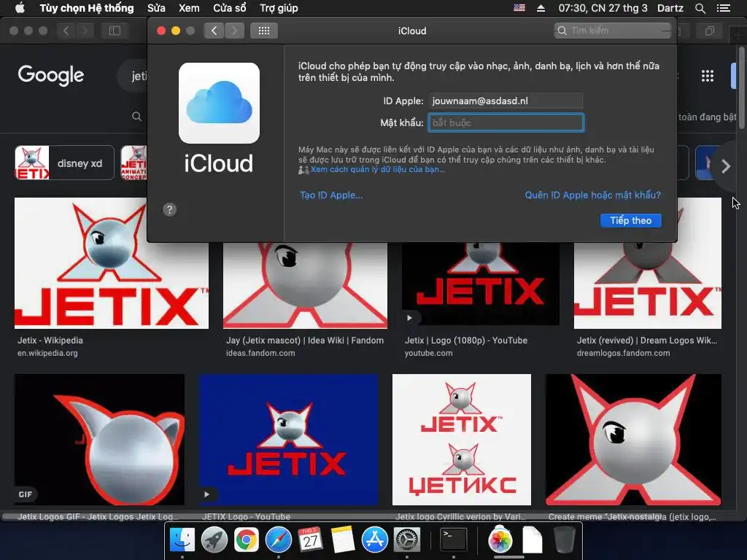Click ideas.fandom.com source text

pos(260,353)
